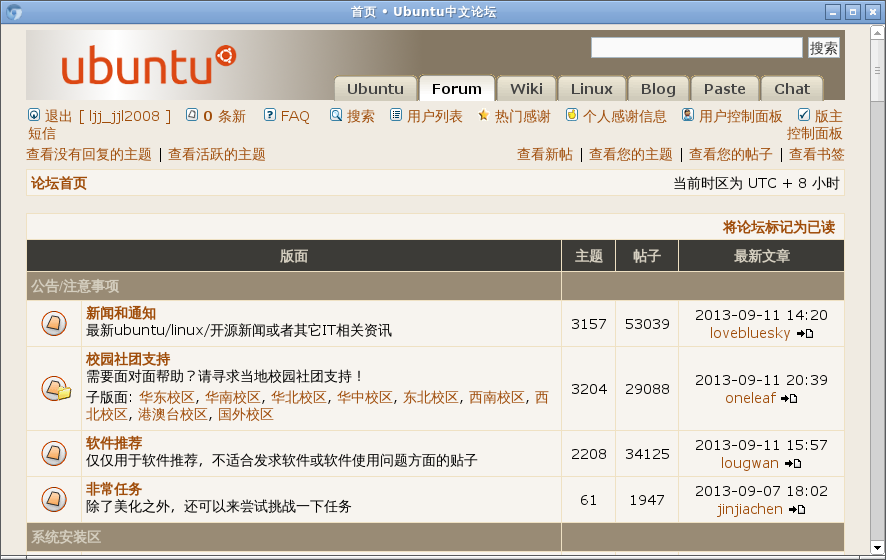
Task: Click the magnifier icon beside 搜索 link
Action: tap(336, 115)
